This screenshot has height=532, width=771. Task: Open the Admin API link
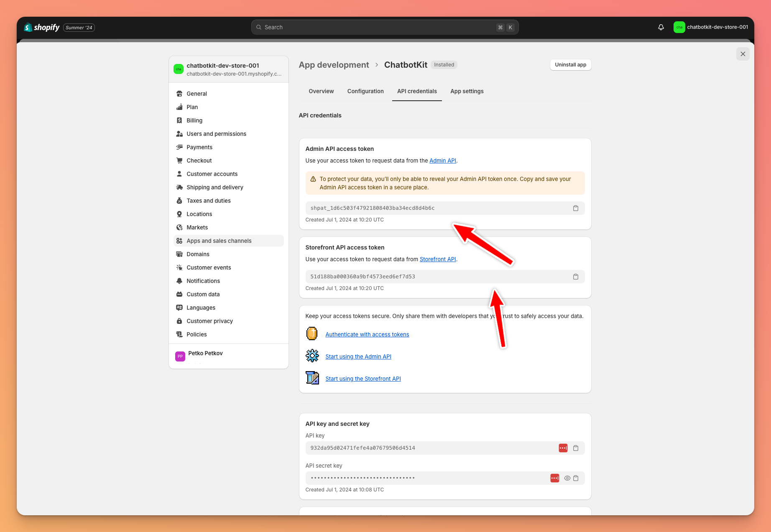(442, 160)
